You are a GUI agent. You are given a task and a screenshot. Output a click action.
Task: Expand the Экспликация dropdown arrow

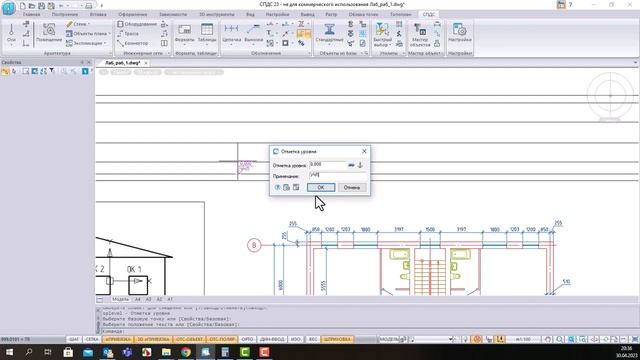click(x=105, y=43)
